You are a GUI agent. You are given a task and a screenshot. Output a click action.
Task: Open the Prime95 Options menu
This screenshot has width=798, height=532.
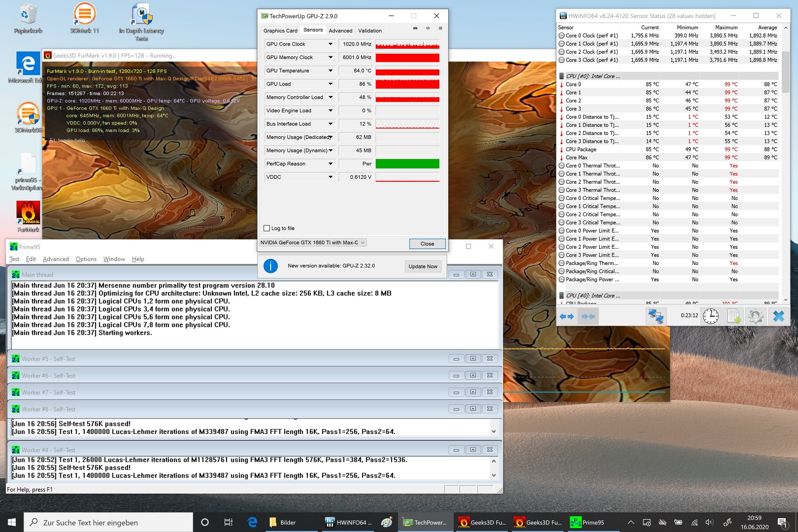[x=86, y=259]
